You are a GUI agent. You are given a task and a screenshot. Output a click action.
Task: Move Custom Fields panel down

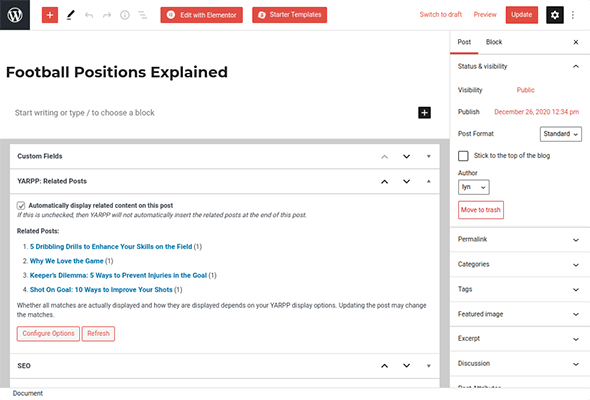pos(406,157)
